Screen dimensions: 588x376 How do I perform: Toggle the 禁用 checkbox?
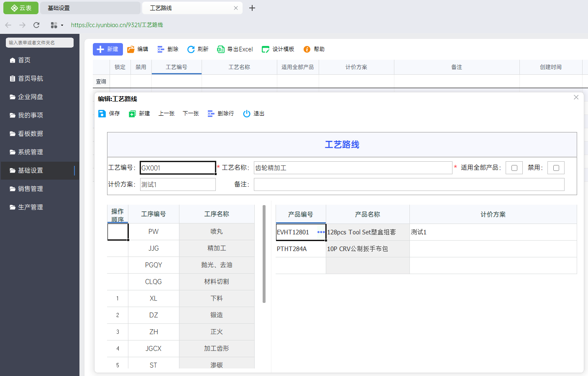(x=556, y=168)
